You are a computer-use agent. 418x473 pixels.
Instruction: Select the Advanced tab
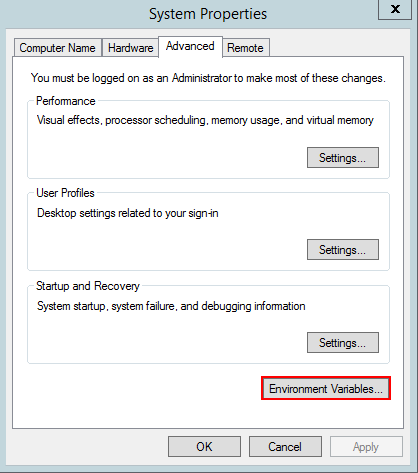click(190, 46)
